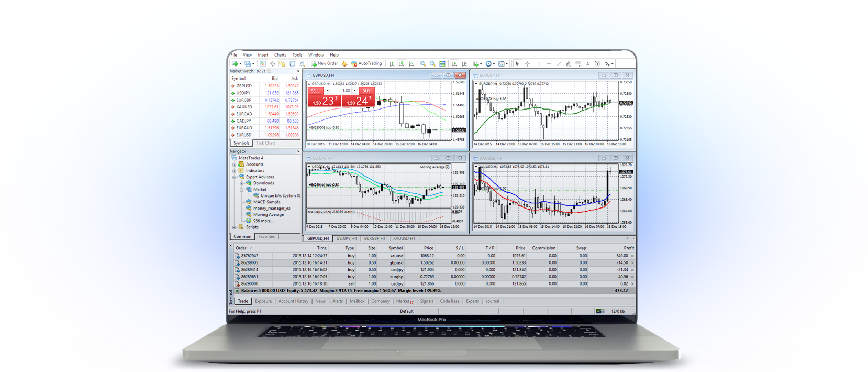Collapse the Market tree node

(x=242, y=190)
